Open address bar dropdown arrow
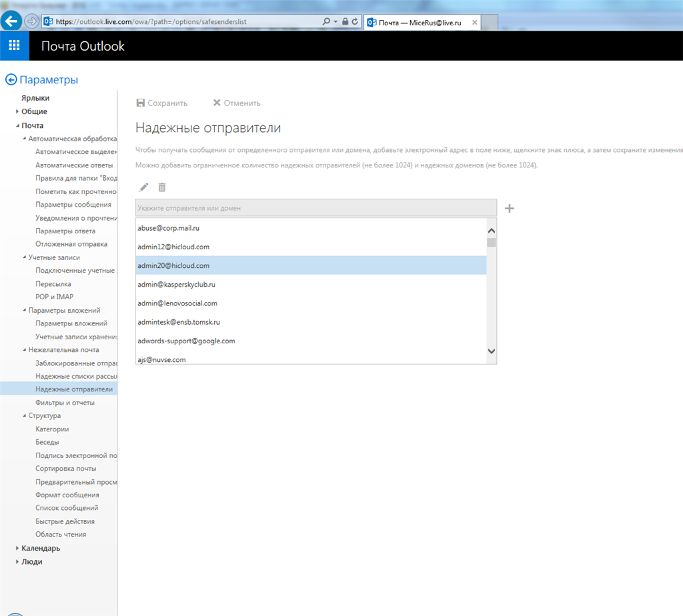Screen dimensions: 683x616 coord(335,21)
